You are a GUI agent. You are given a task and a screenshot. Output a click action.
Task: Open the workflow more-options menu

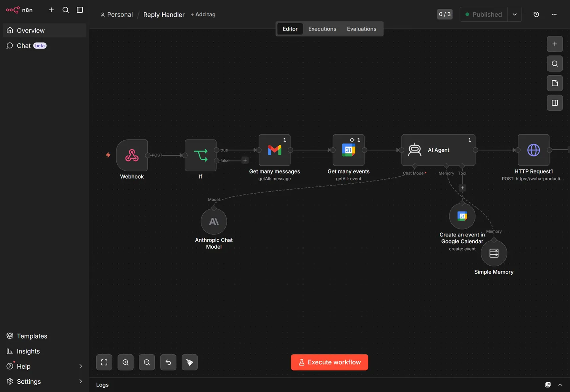[554, 14]
